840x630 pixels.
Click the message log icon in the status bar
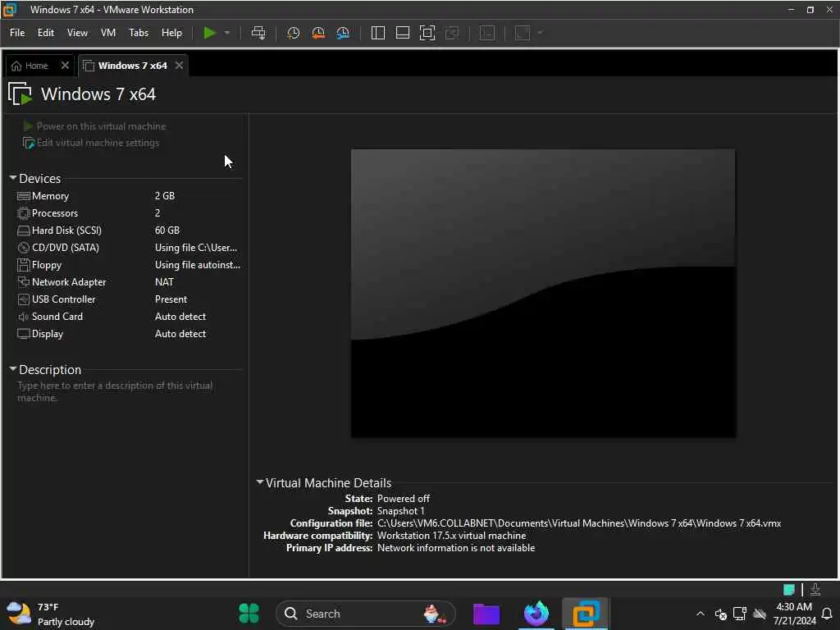point(788,590)
